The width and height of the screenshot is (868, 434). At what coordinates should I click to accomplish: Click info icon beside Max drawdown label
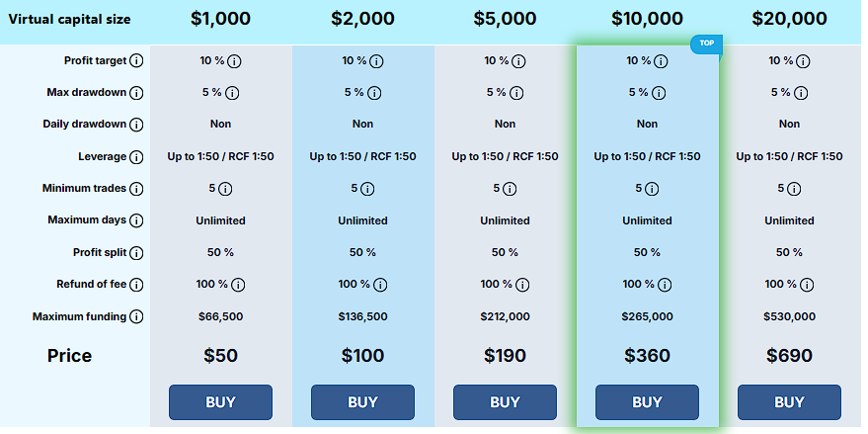tap(136, 93)
